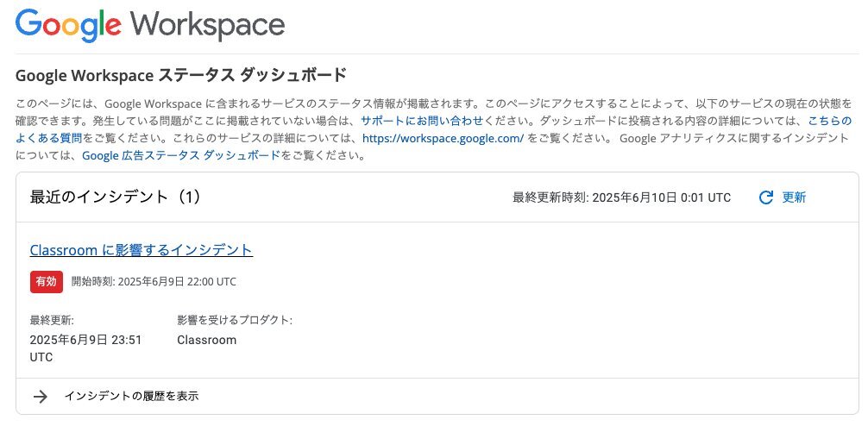Click the Classroom product value
The width and height of the screenshot is (868, 426).
click(x=206, y=341)
